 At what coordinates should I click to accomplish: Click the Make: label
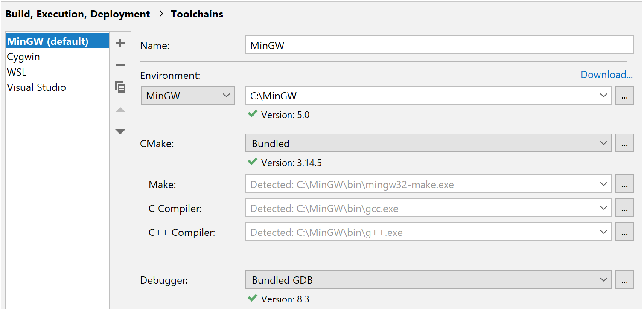pos(163,185)
